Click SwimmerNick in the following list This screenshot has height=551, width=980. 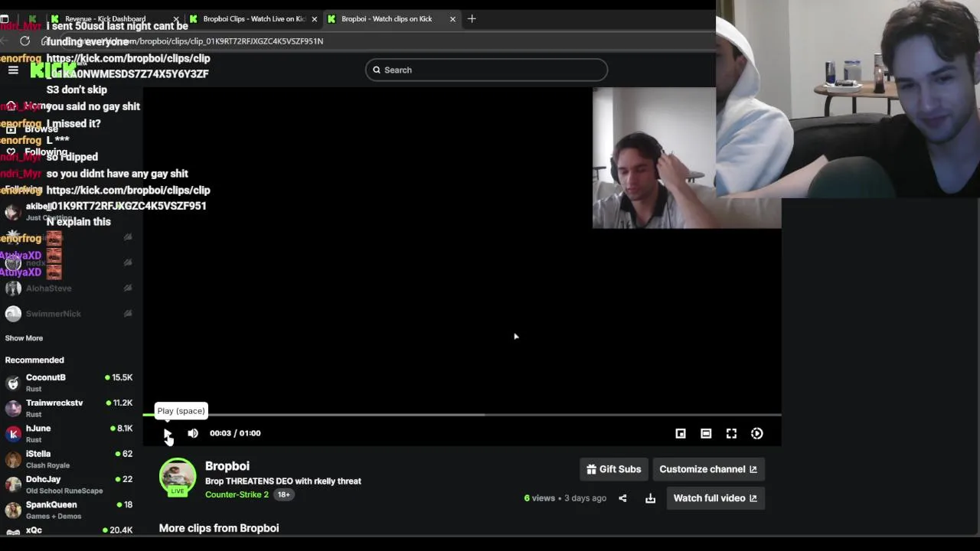pos(54,314)
